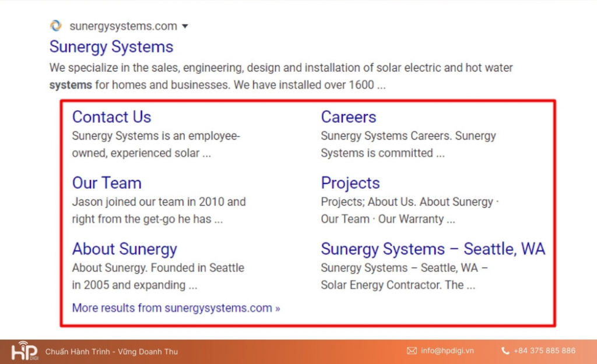Click the envelope email icon in footer
The image size is (597, 364).
pos(412,351)
